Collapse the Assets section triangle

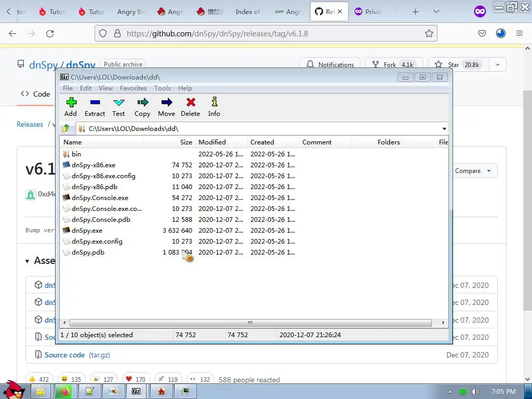click(27, 261)
